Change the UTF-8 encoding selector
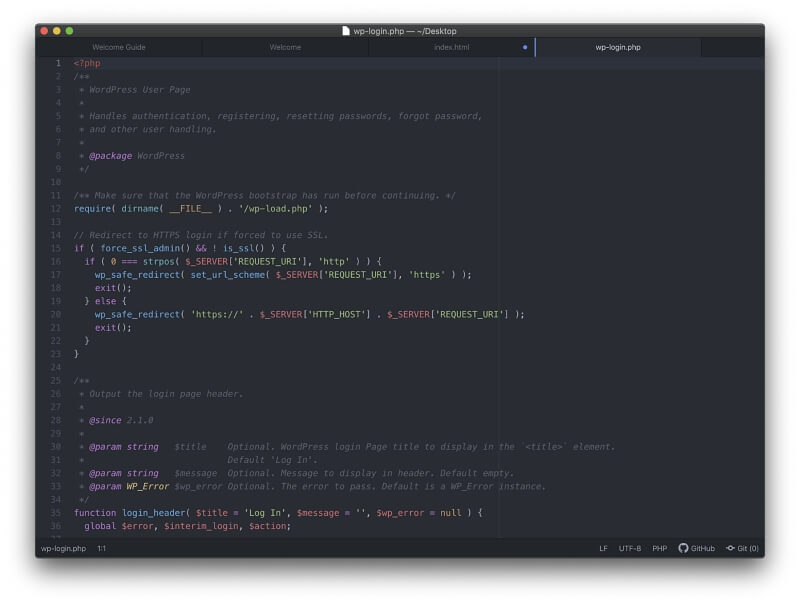800x605 pixels. [x=630, y=548]
